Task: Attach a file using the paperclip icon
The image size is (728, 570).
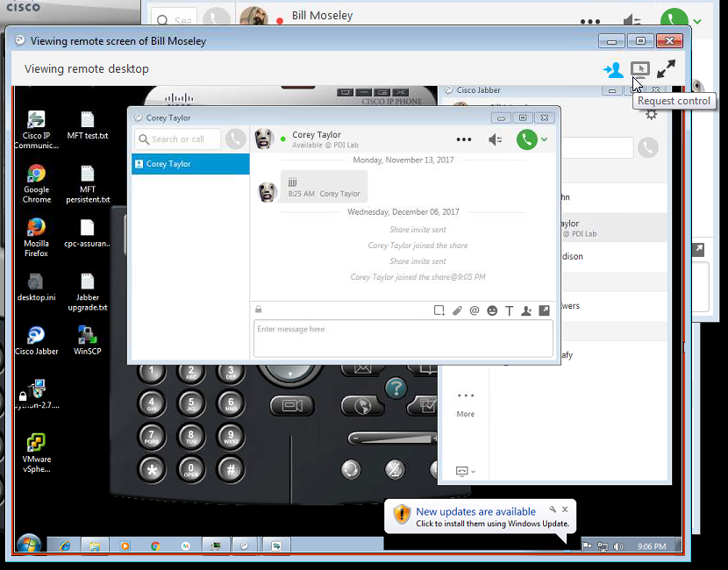Action: 457,310
